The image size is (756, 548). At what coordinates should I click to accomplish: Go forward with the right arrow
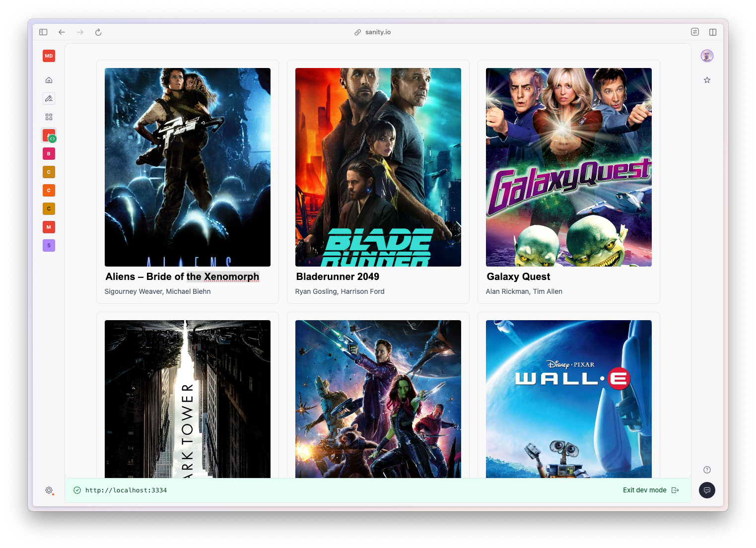coord(80,32)
